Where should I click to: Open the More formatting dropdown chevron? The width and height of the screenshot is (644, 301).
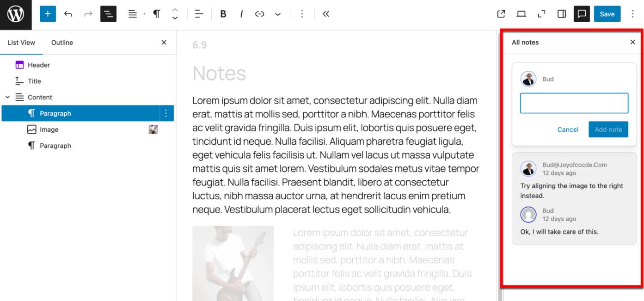point(278,14)
